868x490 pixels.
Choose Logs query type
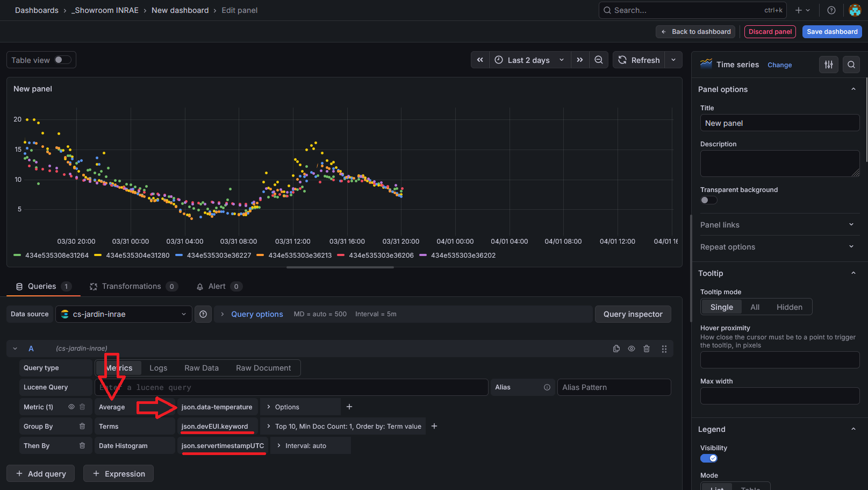[x=158, y=368]
